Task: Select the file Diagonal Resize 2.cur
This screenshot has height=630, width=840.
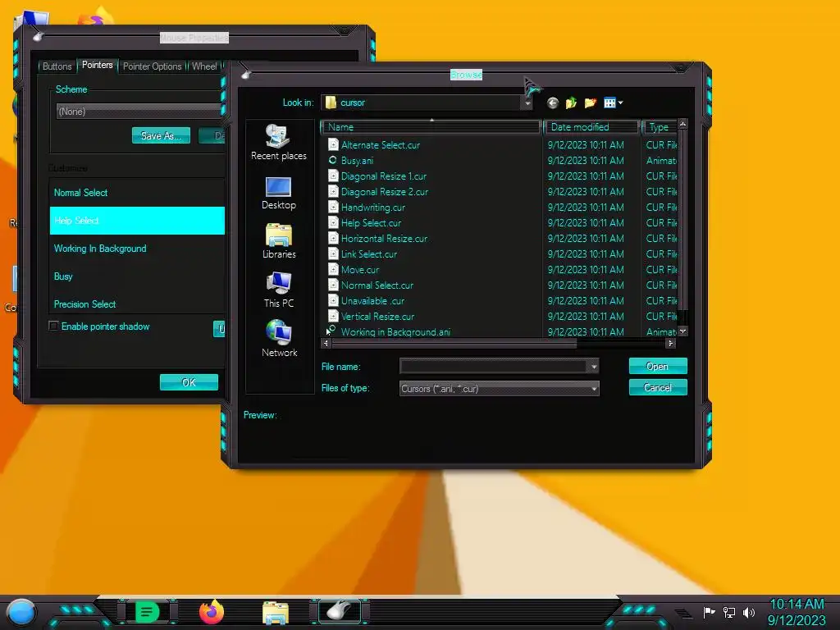Action: tap(385, 192)
